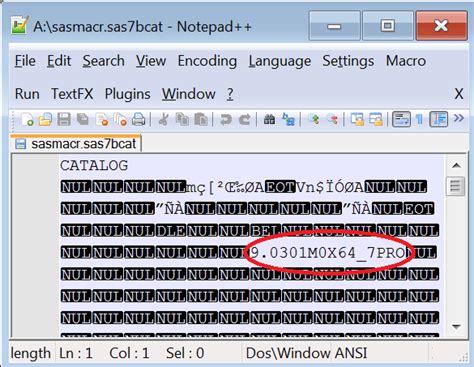The width and height of the screenshot is (474, 367).
Task: Open the File menu
Action: click(x=25, y=61)
